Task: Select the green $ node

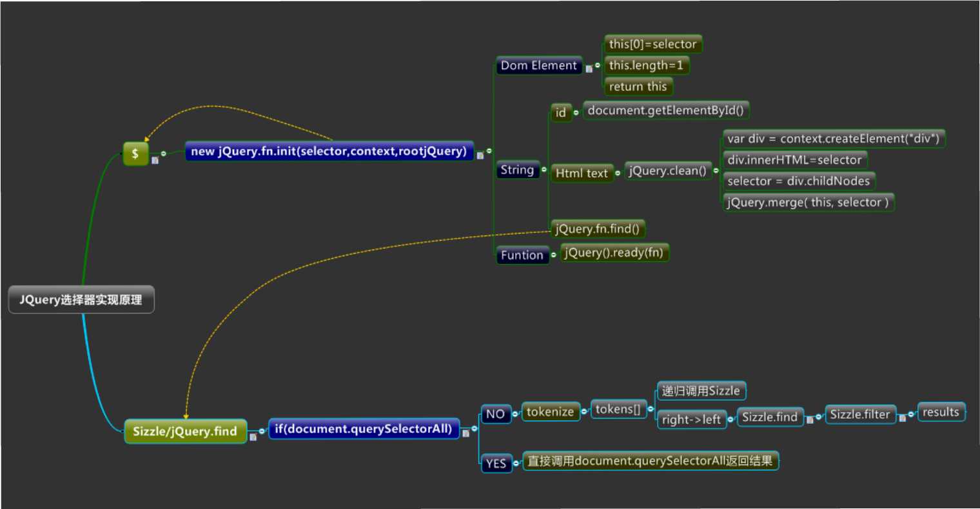Action: (x=135, y=154)
